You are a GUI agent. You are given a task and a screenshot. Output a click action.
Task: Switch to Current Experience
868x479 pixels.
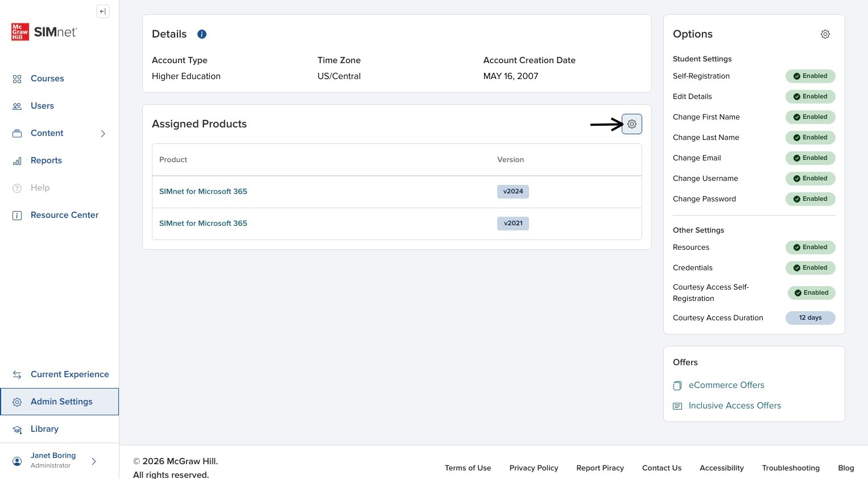69,374
